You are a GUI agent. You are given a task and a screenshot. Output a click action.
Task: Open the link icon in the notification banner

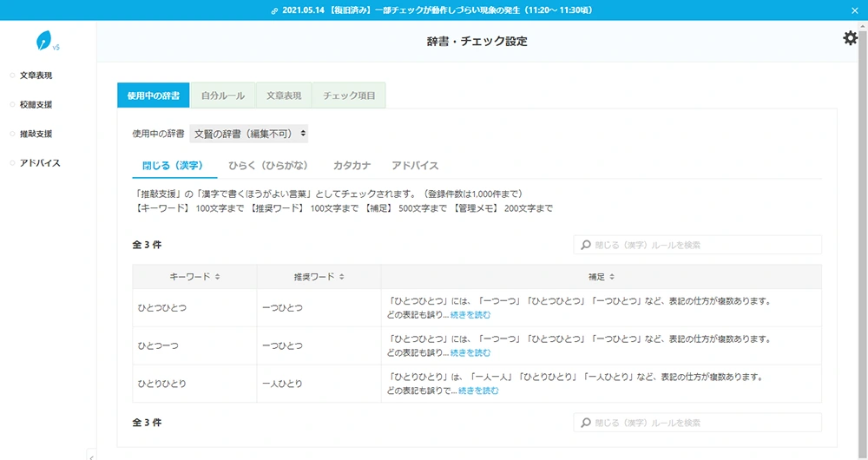pyautogui.click(x=274, y=10)
